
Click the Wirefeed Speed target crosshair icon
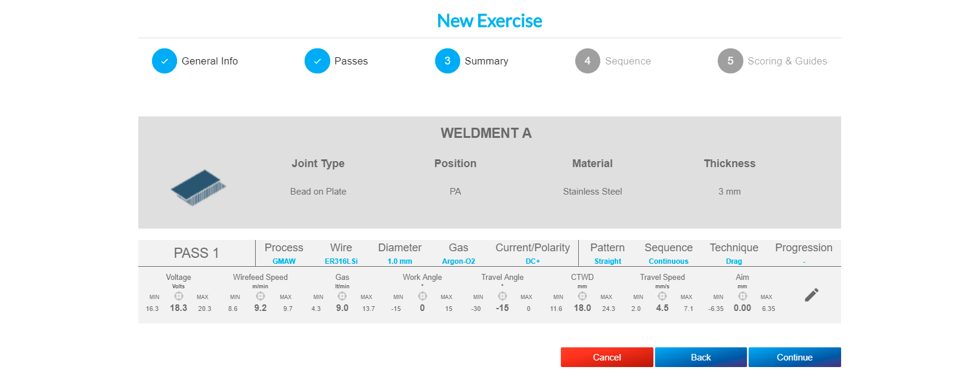tap(260, 296)
